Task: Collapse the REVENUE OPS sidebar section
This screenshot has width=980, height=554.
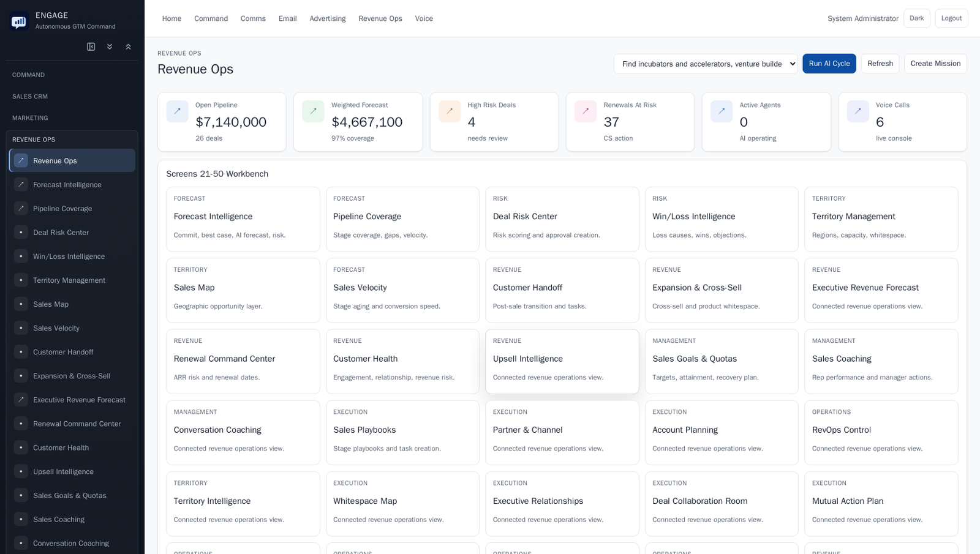Action: pyautogui.click(x=72, y=139)
